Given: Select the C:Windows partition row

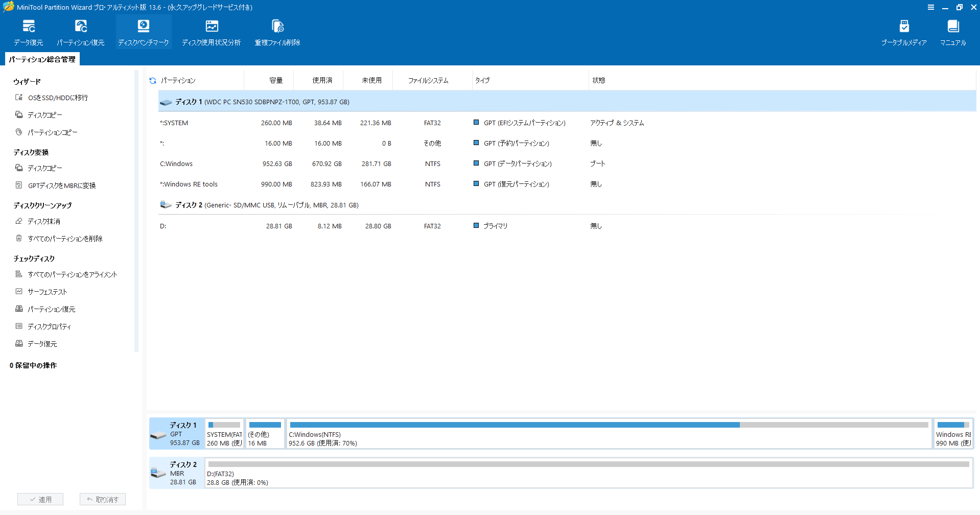Looking at the screenshot, I should point(567,164).
